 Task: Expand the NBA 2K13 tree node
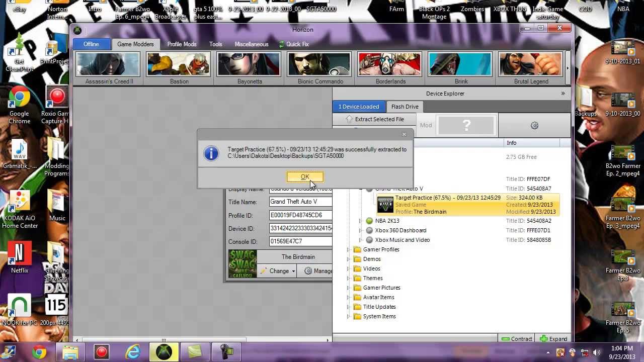tap(360, 221)
